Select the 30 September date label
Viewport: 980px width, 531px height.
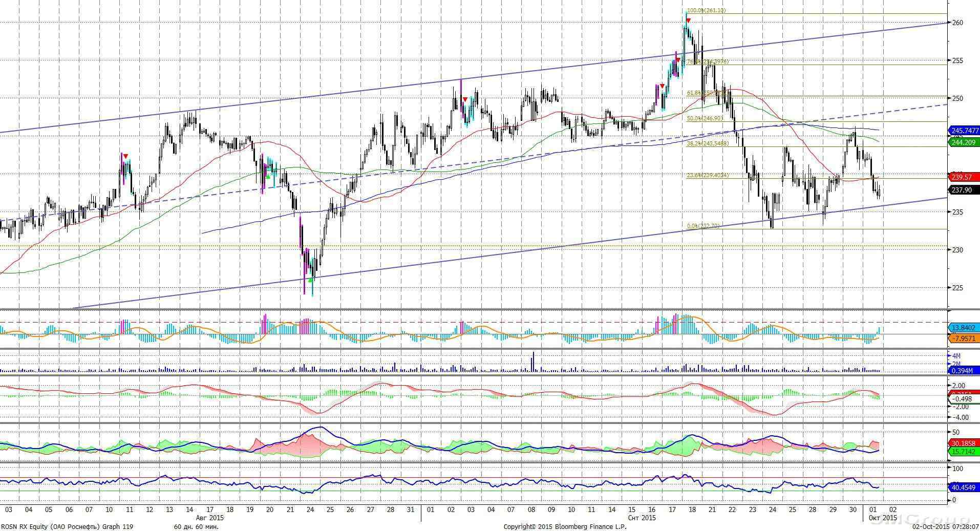pyautogui.click(x=853, y=510)
